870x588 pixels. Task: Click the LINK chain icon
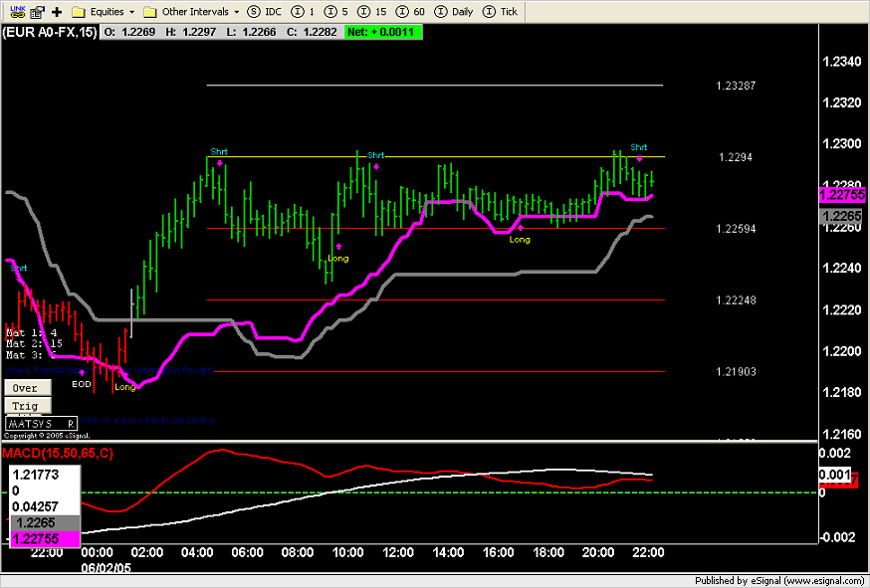[x=17, y=11]
